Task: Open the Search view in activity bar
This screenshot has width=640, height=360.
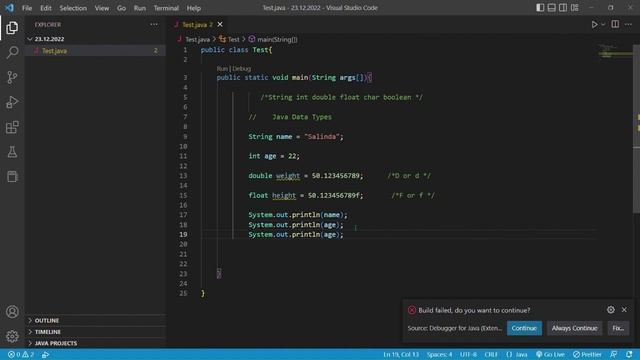Action: coord(12,52)
